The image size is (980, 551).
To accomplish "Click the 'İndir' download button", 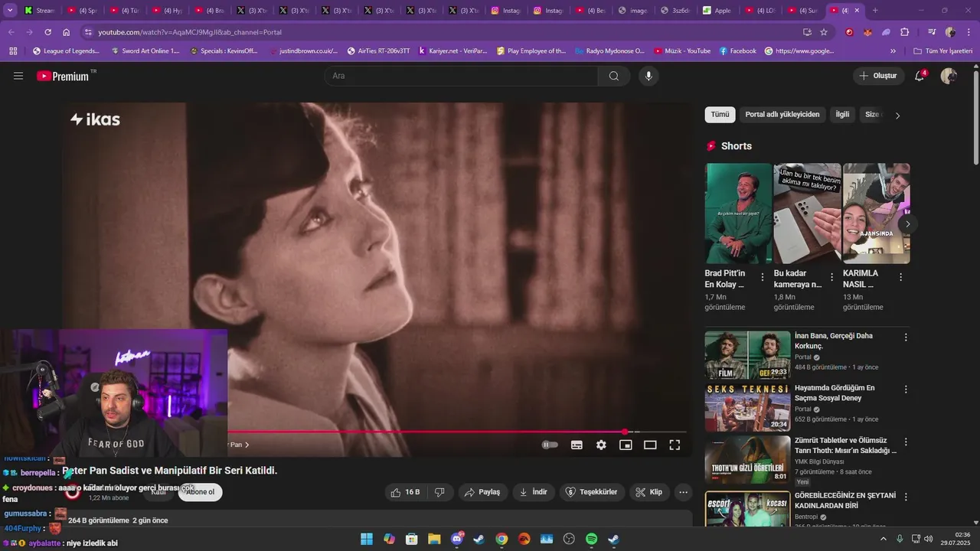I will (x=534, y=492).
